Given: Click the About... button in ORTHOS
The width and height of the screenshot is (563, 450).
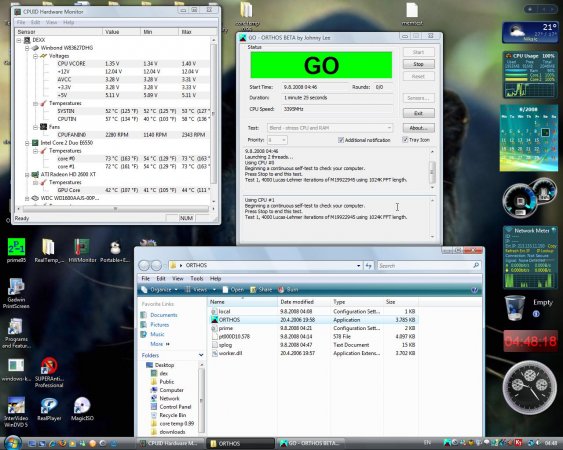Looking at the screenshot, I should [418, 128].
